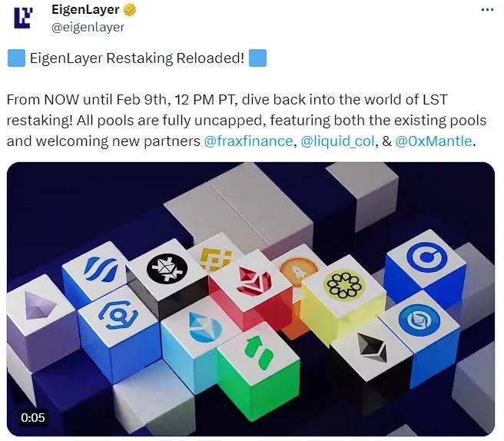The height and width of the screenshot is (441, 504).
Task: Open the @fraxfinance mention
Action: [x=248, y=141]
